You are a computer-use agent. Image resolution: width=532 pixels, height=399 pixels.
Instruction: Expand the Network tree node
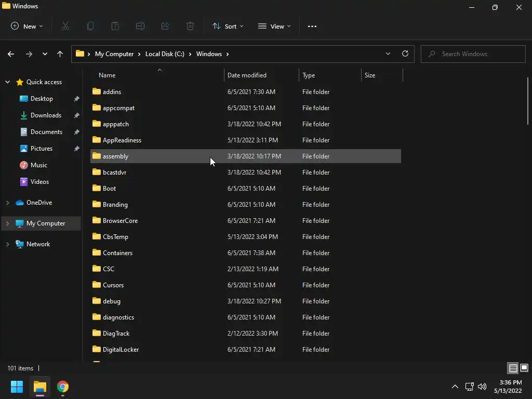(7, 244)
